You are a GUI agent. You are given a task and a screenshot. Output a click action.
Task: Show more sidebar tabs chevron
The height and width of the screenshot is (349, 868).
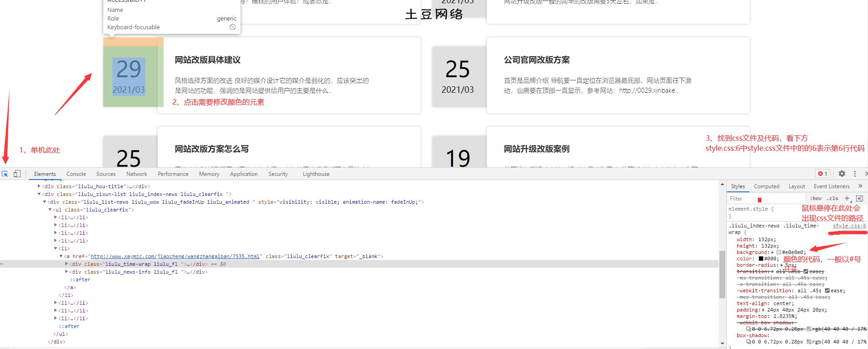point(860,186)
